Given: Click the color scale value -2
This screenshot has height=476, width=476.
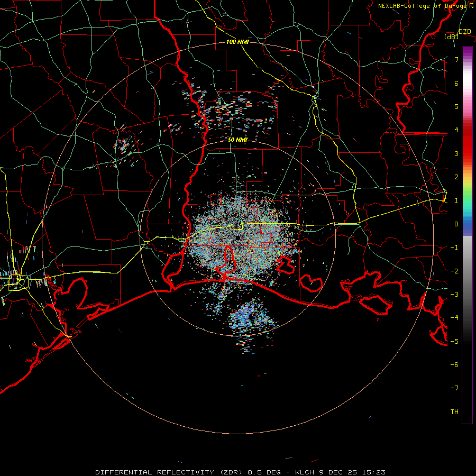Looking at the screenshot, I should click(x=454, y=271).
